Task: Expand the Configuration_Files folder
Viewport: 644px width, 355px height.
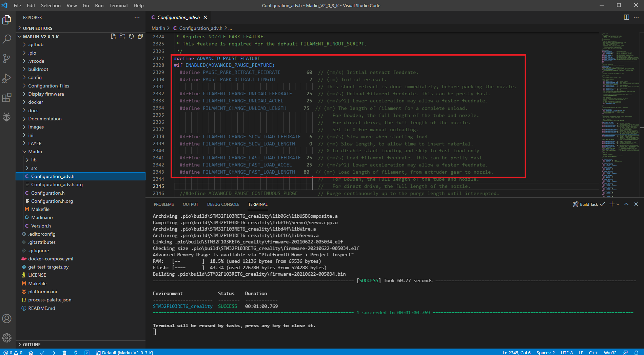Action: 48,86
